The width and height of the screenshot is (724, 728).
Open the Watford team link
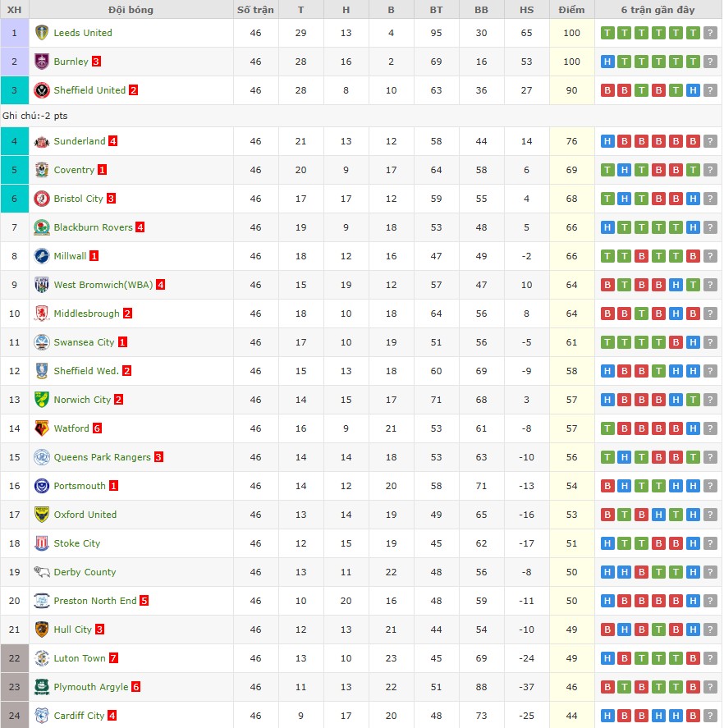71,428
